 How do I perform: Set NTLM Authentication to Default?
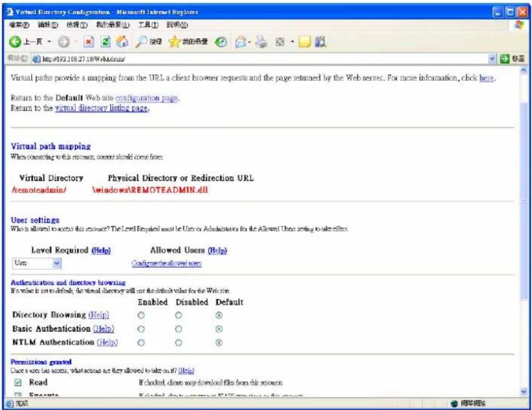(x=219, y=342)
